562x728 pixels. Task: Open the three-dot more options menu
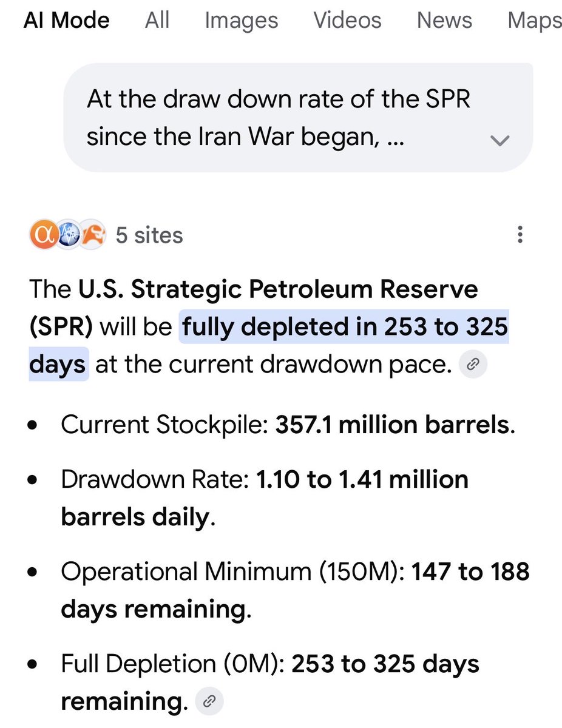[x=520, y=235]
